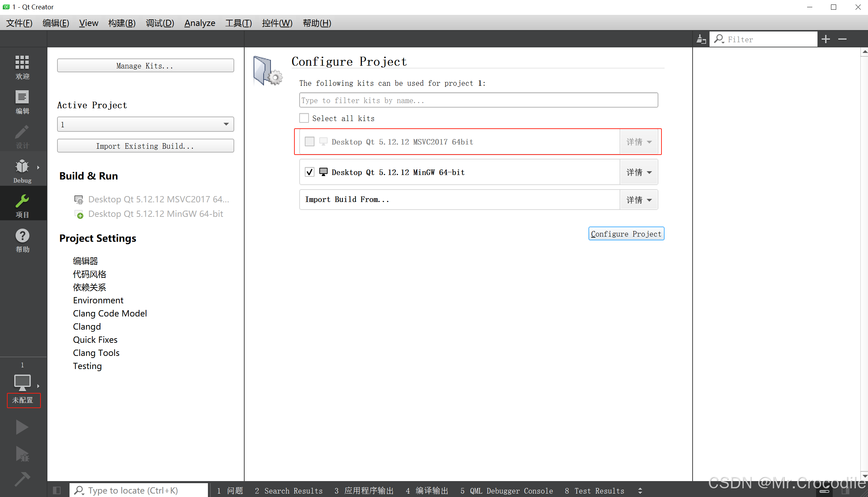Click the Configure Project button
The image size is (868, 497).
click(626, 234)
